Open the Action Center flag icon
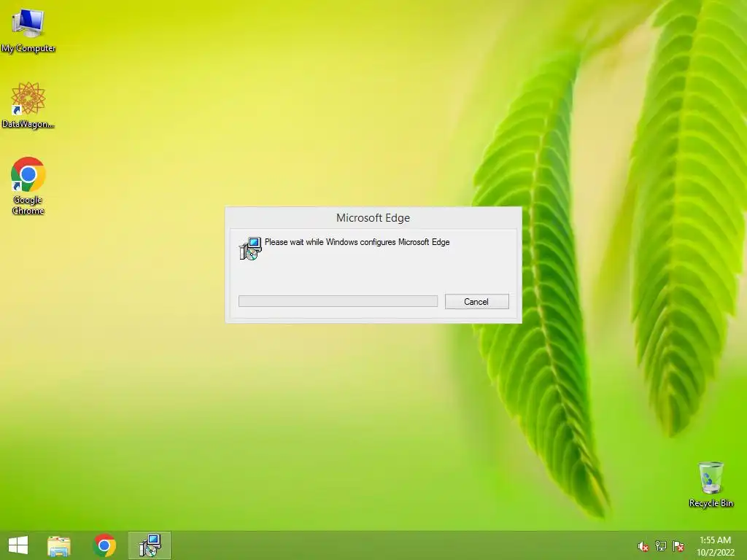This screenshot has height=560, width=747. point(678,545)
